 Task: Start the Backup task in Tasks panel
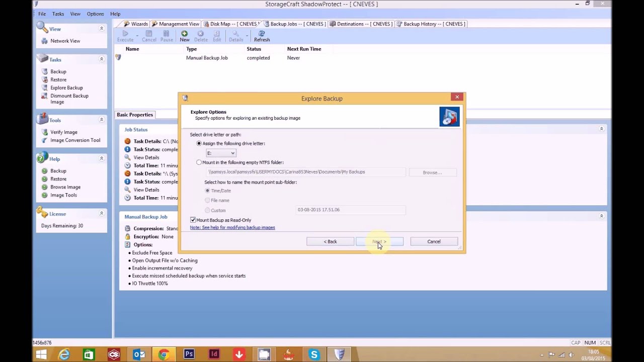58,72
